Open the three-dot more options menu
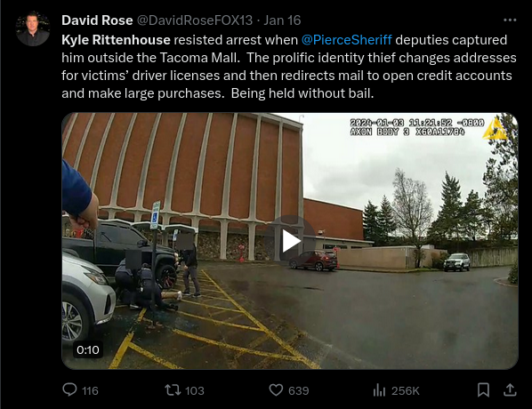532x409 pixels. tap(510, 20)
